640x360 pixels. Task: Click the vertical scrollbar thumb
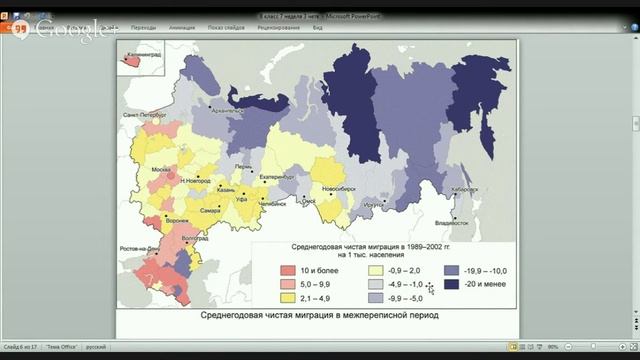(x=636, y=124)
